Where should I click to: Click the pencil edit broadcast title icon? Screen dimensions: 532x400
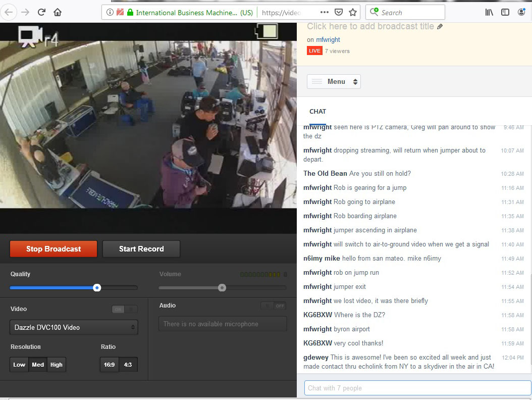(x=440, y=26)
